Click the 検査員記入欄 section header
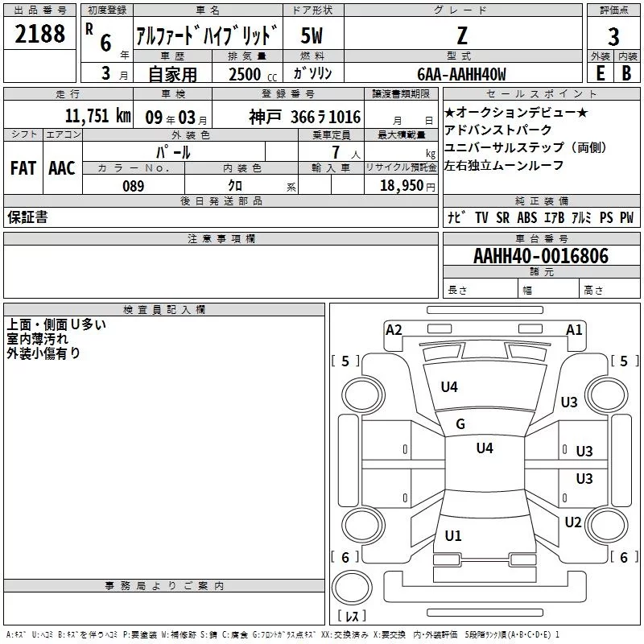 click(164, 310)
